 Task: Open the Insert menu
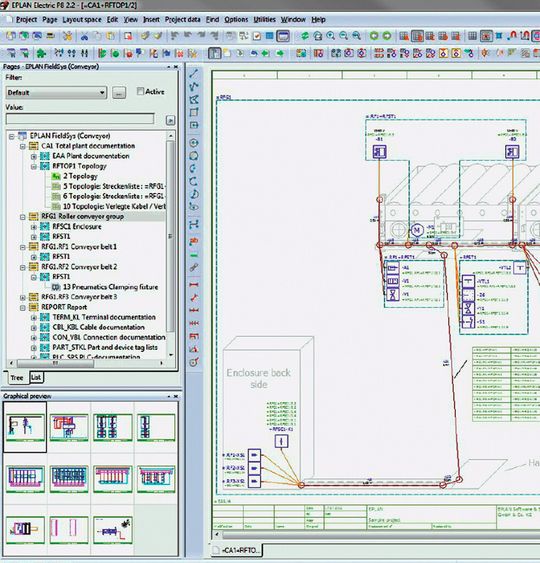coord(151,19)
